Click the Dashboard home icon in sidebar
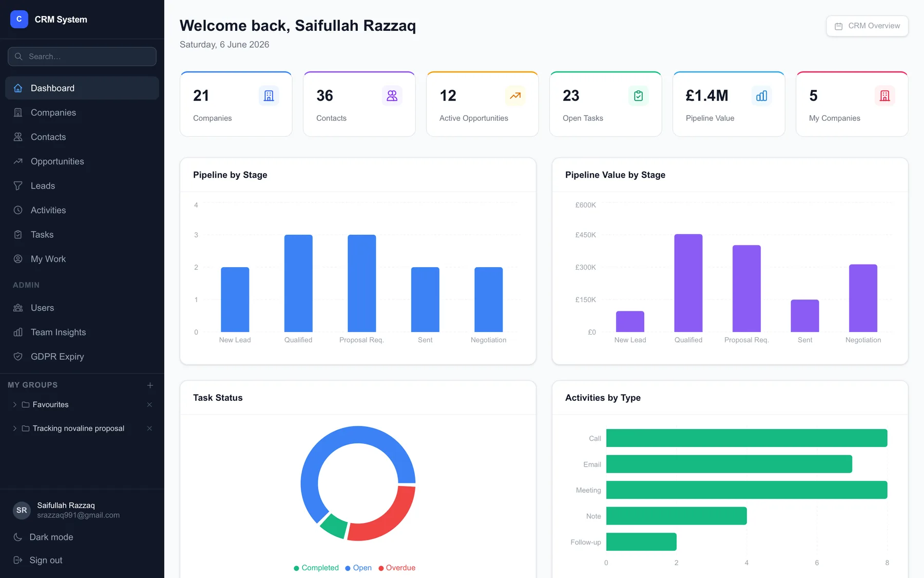 pyautogui.click(x=18, y=88)
